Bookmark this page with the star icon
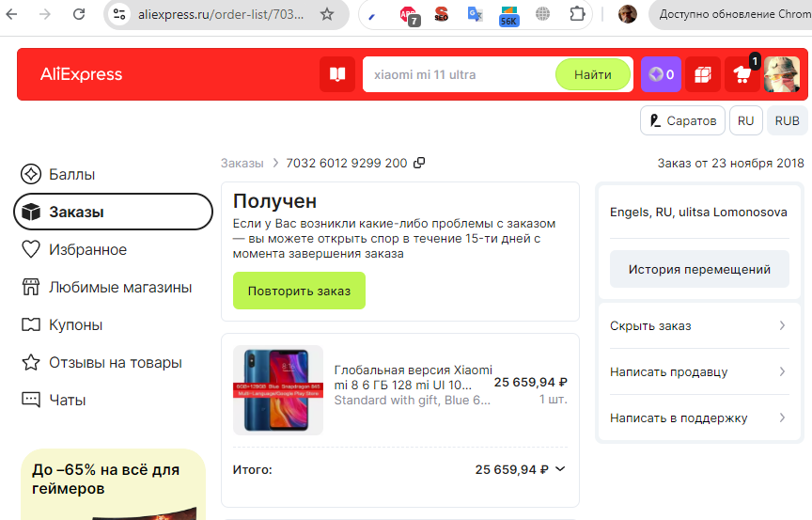Screen dimensions: 812x520 (327, 14)
